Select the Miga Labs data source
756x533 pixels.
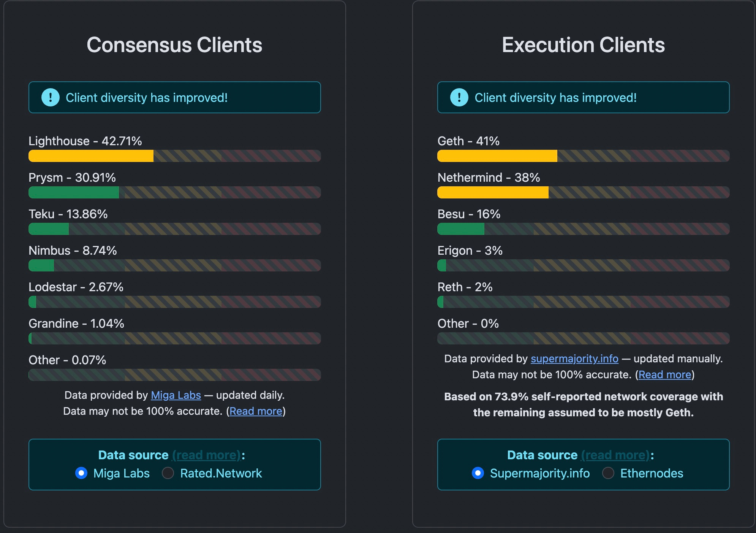(x=81, y=473)
